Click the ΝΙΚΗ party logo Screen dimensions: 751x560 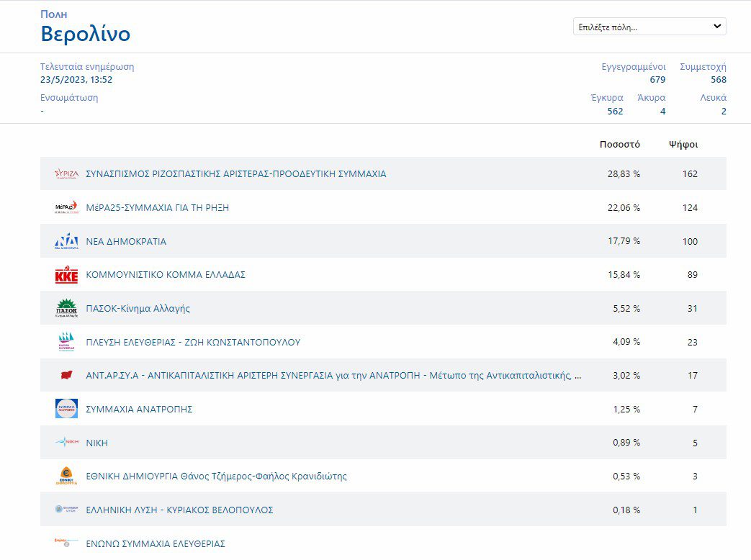click(66, 442)
